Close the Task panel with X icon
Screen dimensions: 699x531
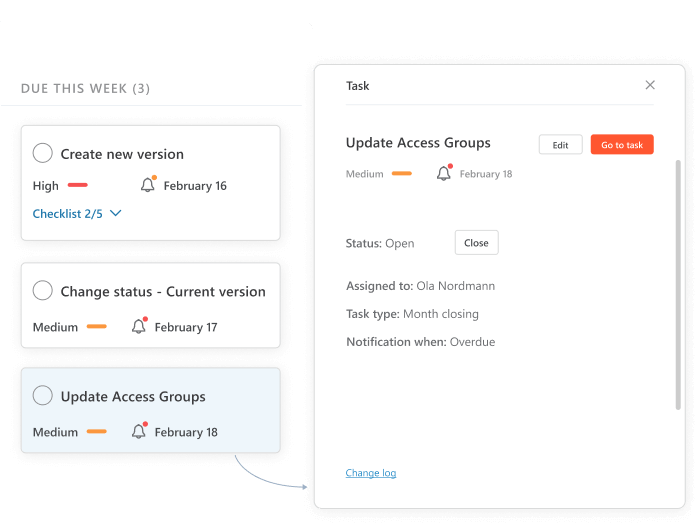(x=650, y=86)
